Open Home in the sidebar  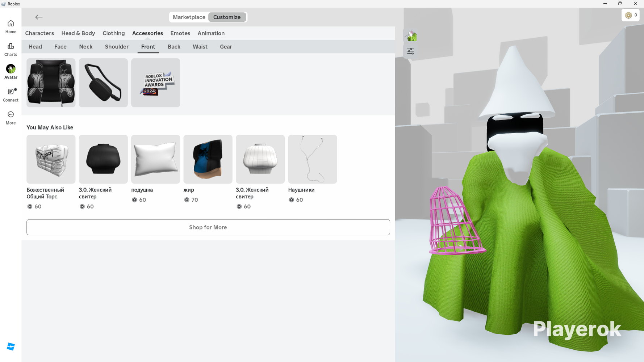[11, 27]
